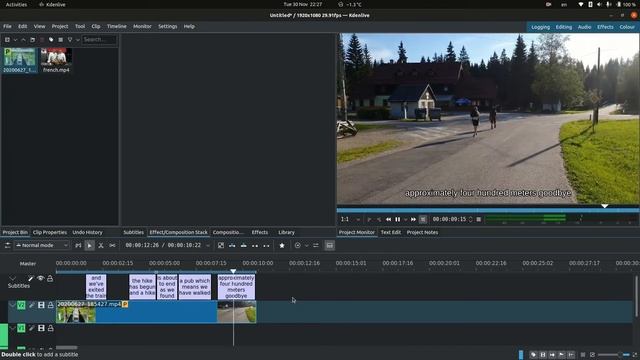Open the Effect/Composition Stack tab
This screenshot has width=640, height=360.
[x=178, y=232]
